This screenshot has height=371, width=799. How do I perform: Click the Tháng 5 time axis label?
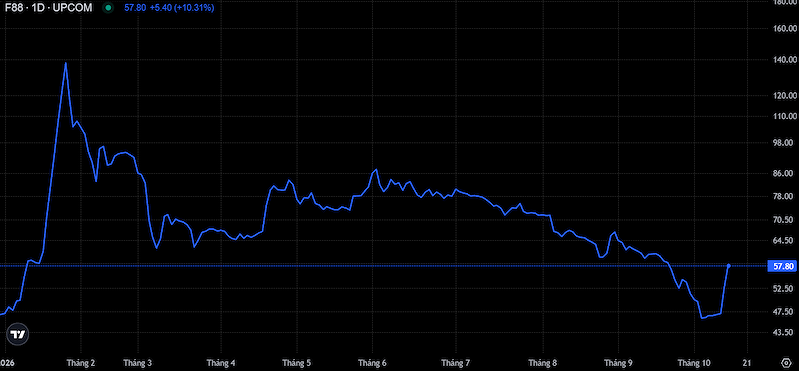pos(297,363)
